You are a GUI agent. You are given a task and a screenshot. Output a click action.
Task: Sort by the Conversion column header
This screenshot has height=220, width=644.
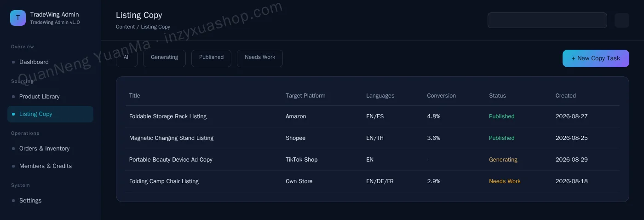441,96
